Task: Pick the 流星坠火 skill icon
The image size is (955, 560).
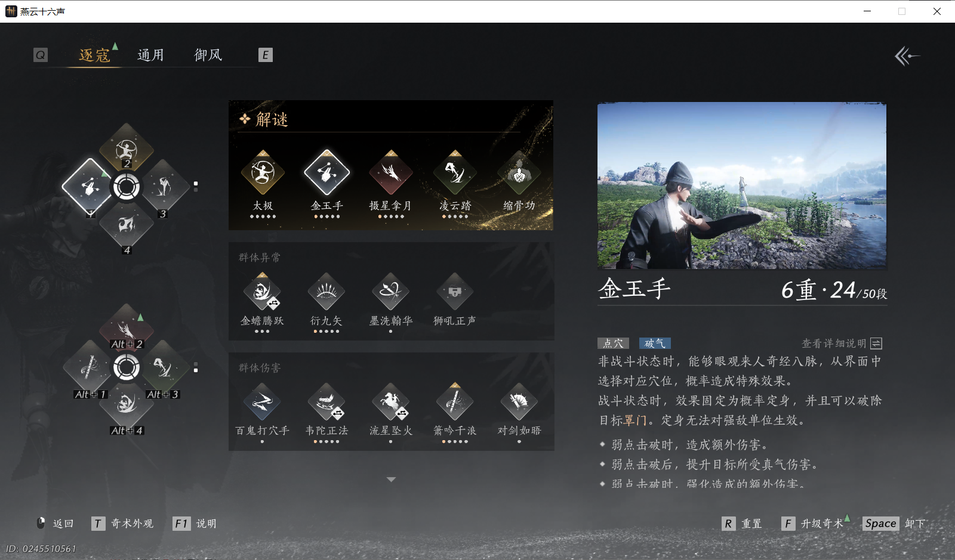Action: (391, 402)
